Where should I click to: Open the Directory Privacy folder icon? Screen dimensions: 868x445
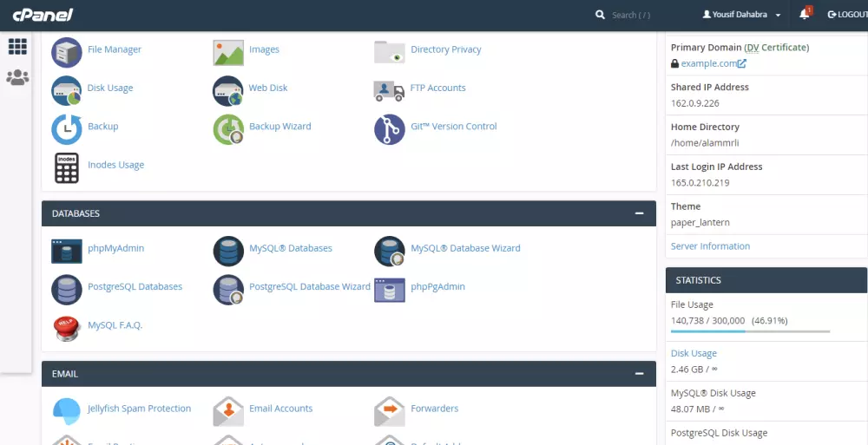click(390, 52)
